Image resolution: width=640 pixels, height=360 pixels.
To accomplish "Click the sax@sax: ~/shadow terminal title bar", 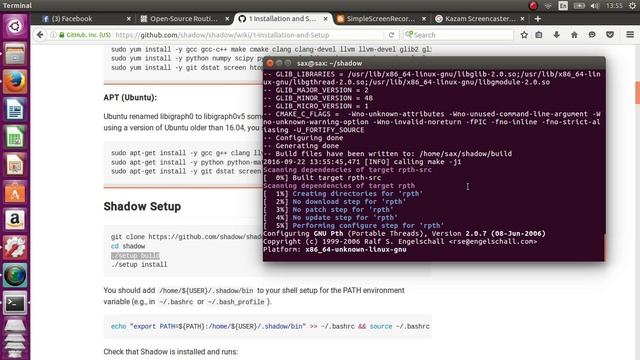I will (x=434, y=63).
